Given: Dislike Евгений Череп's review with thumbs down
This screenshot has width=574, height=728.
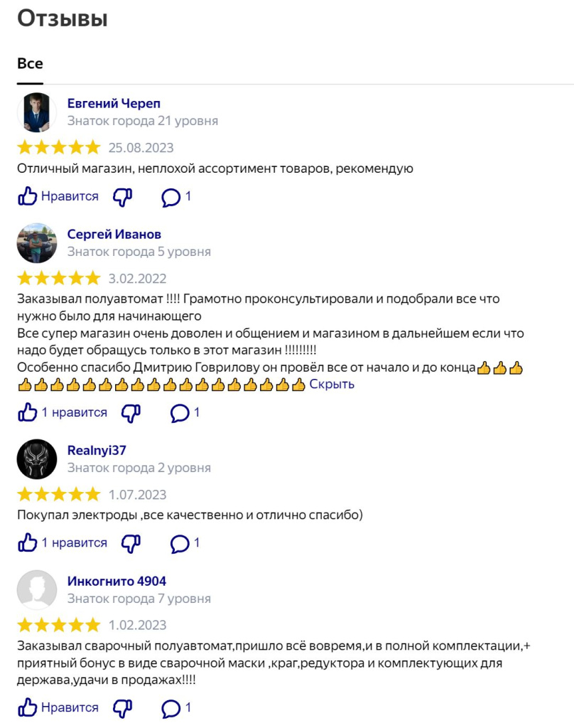Looking at the screenshot, I should (122, 198).
